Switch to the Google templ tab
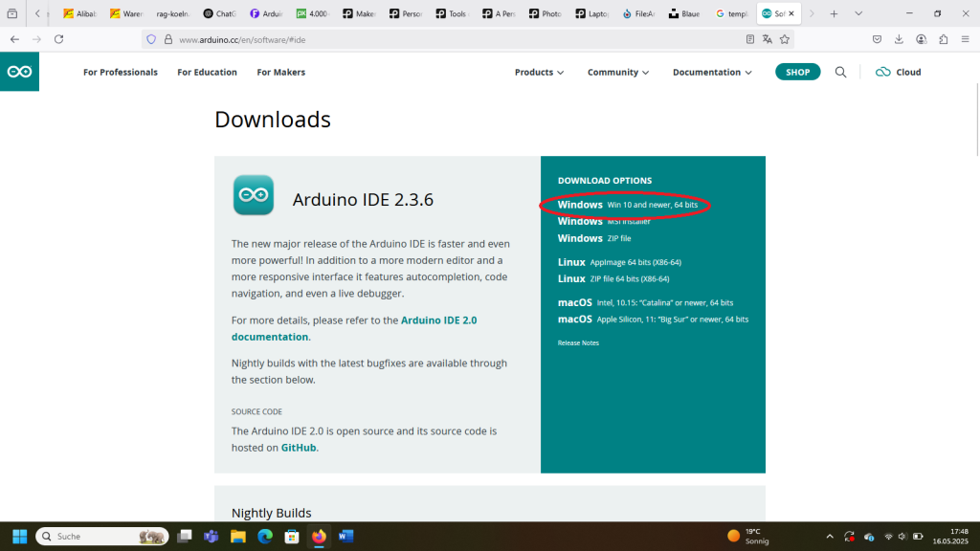The image size is (980, 551). point(731,13)
